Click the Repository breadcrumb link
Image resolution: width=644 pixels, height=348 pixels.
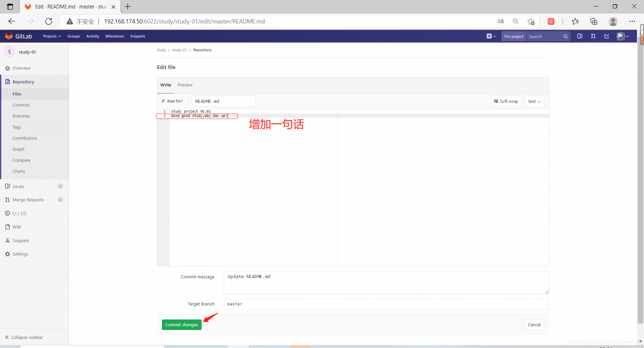coord(202,50)
